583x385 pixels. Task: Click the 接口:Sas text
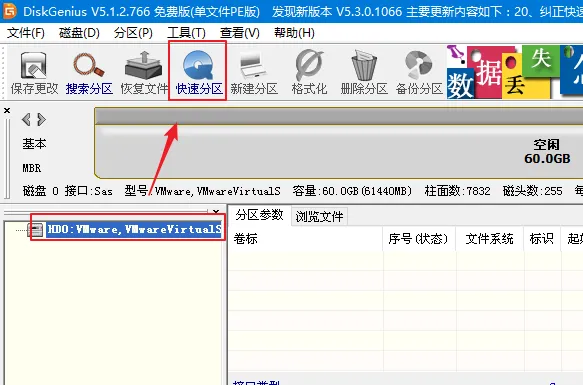[x=88, y=191]
